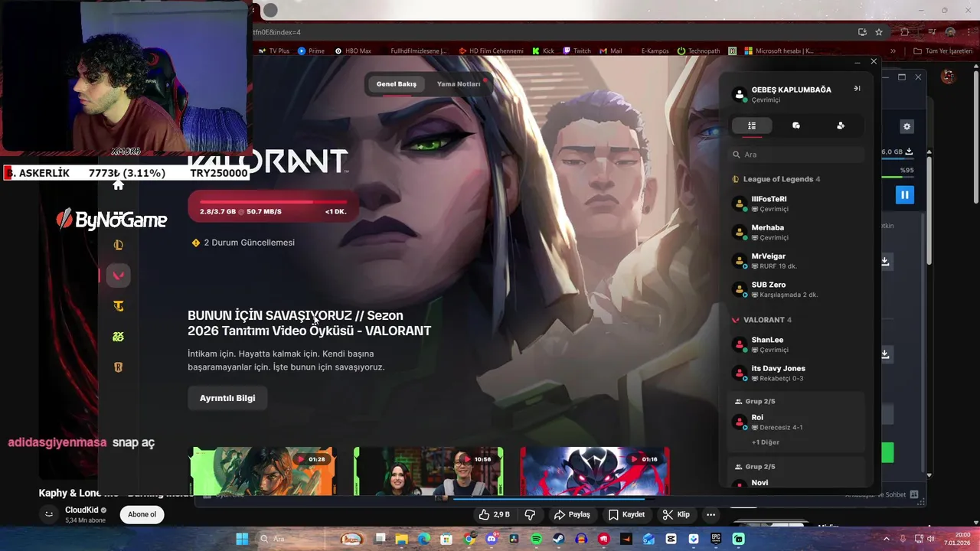The height and width of the screenshot is (551, 980).
Task: Expand the +1 Diğer group members
Action: 766,442
